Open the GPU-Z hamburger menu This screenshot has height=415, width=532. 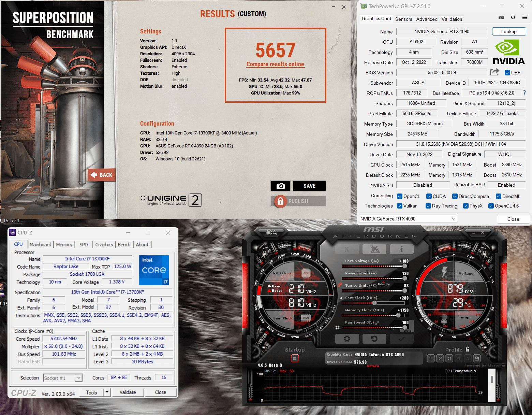pyautogui.click(x=524, y=17)
